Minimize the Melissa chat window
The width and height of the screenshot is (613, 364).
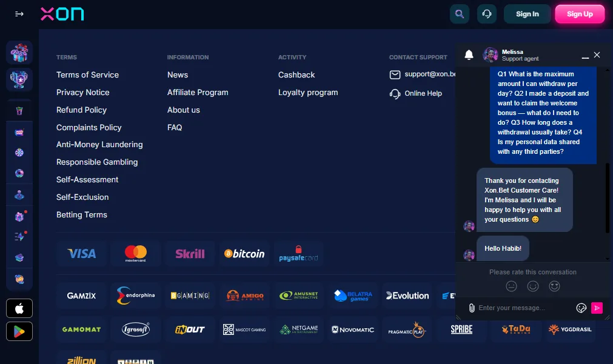pyautogui.click(x=585, y=57)
